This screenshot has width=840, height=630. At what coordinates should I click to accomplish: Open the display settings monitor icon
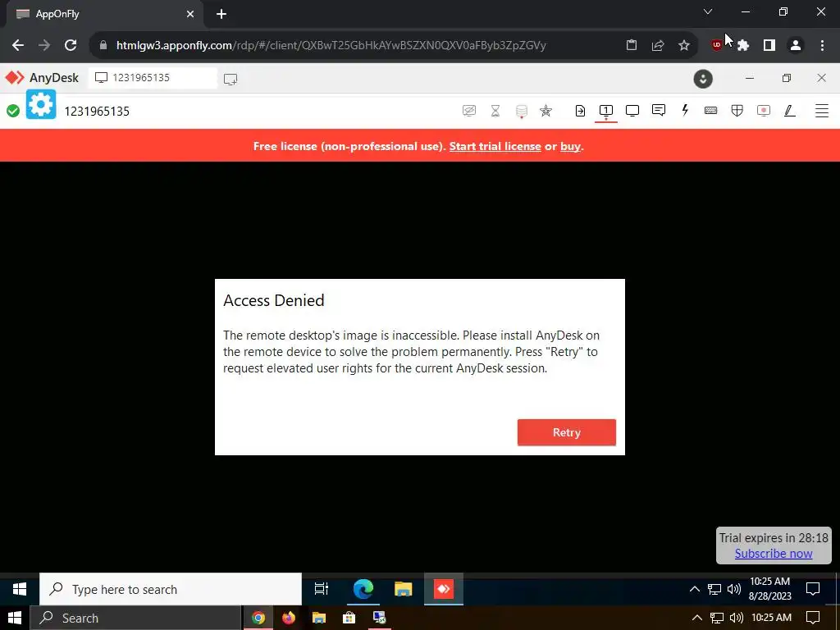point(632,111)
